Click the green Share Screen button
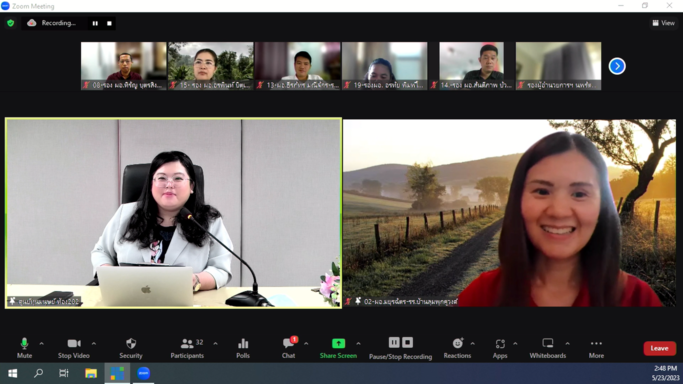 (x=338, y=348)
